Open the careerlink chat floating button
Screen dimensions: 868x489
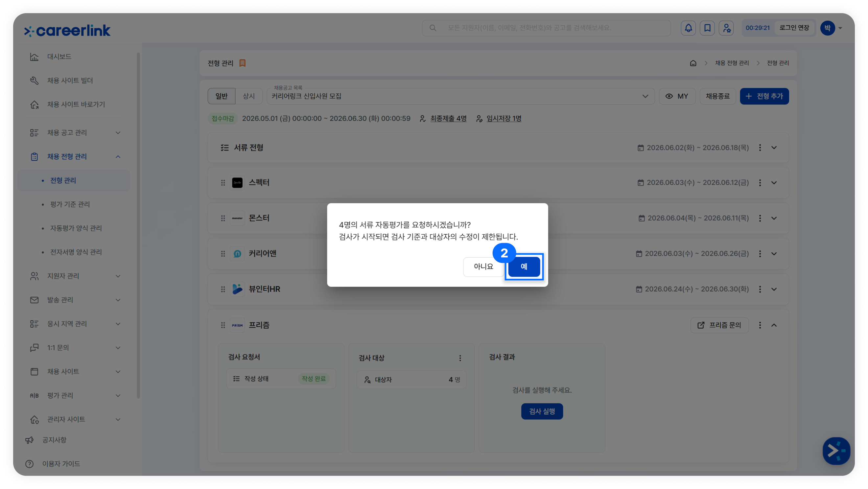[x=836, y=451]
